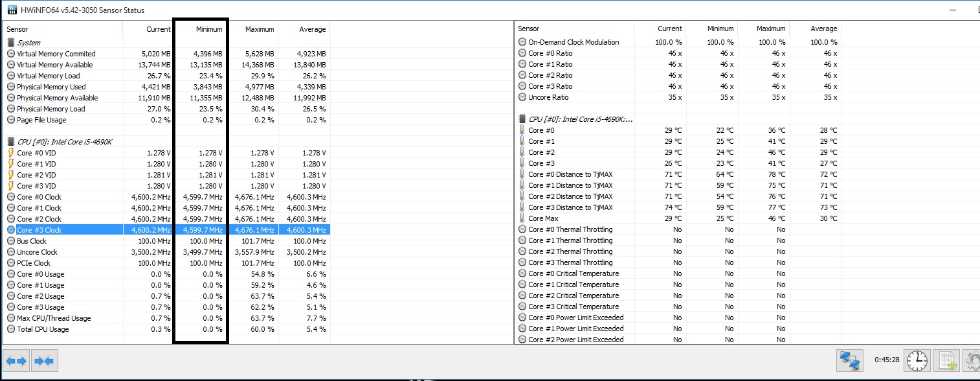Select the Core #2 Power Limit Exceeded row
Image resolution: width=980 pixels, height=381 pixels.
tap(678, 340)
